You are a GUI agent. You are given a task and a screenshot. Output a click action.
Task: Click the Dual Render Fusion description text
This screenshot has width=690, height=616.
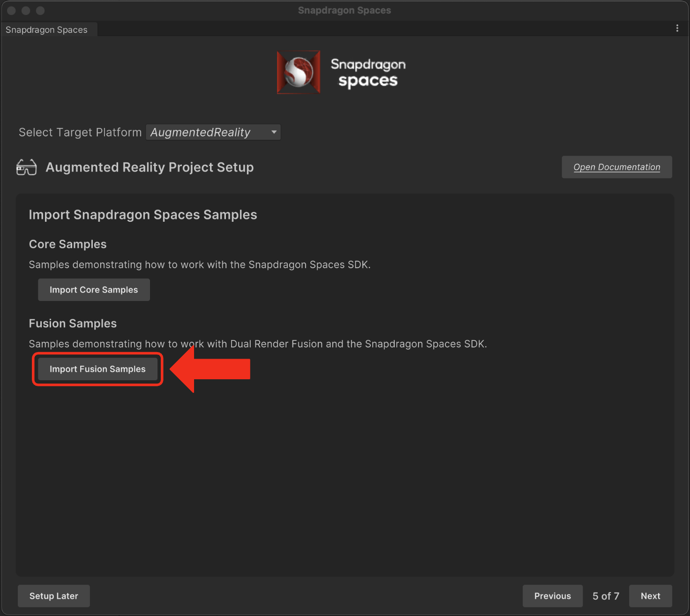258,344
